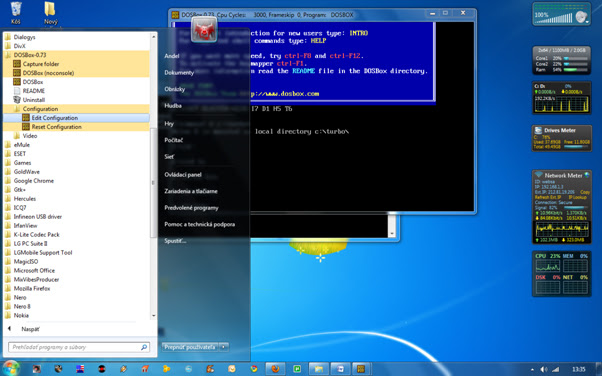This screenshot has width=602, height=376.
Task: Open Predvolené programy
Action: (x=191, y=208)
